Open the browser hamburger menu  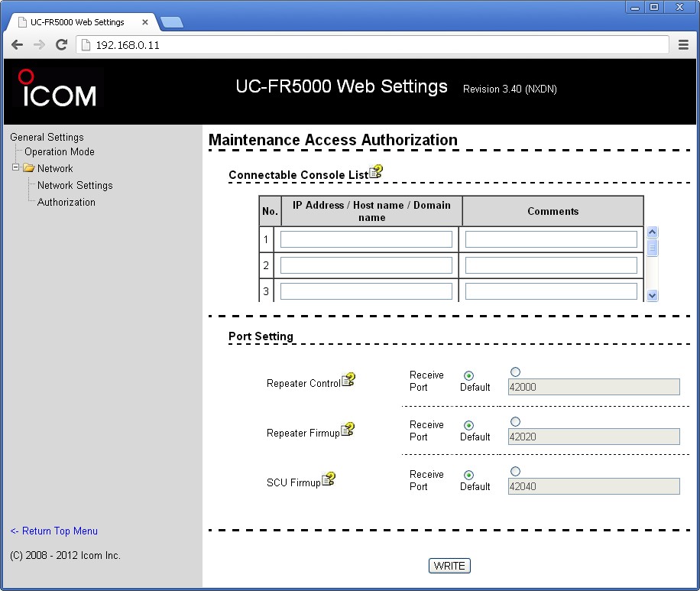click(683, 44)
